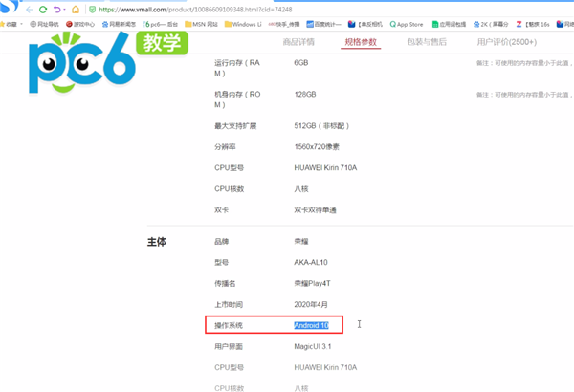Click the 操作系统 label
The width and height of the screenshot is (574, 392).
(229, 325)
